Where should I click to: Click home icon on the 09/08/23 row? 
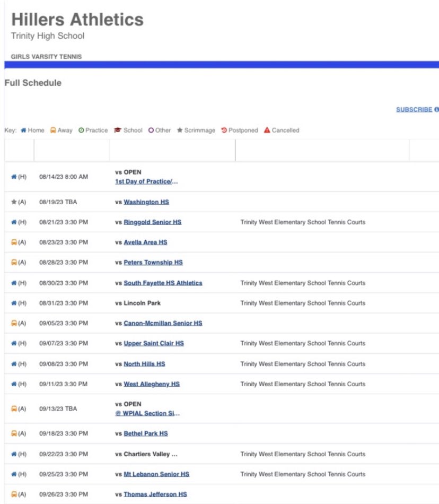point(14,364)
